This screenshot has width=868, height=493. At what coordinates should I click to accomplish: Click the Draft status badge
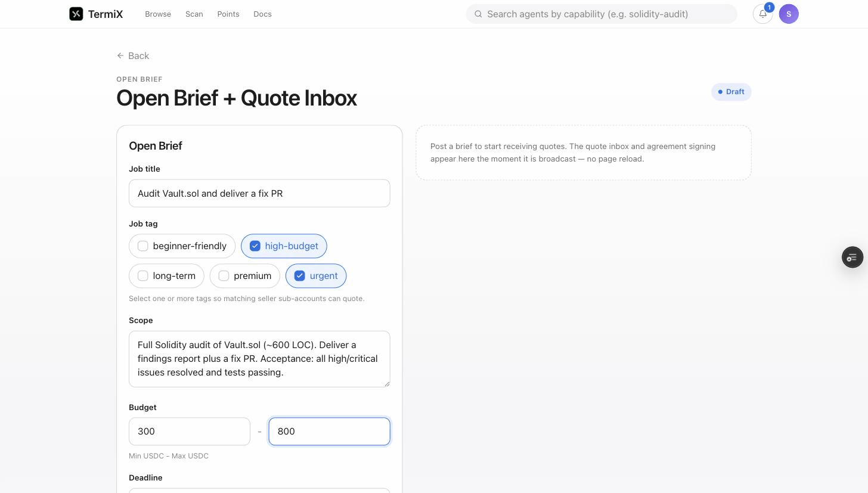pos(731,92)
